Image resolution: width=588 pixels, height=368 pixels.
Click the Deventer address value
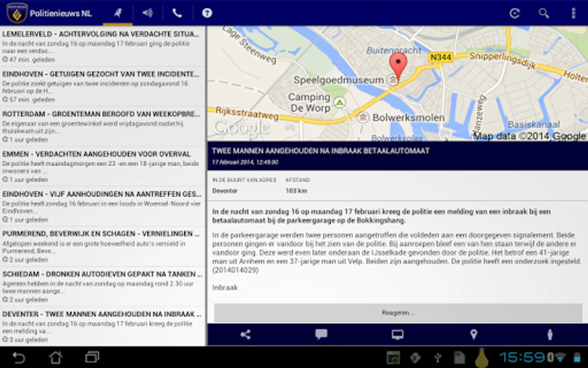(x=225, y=191)
